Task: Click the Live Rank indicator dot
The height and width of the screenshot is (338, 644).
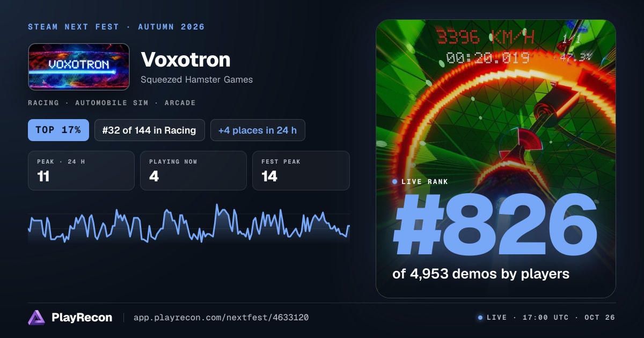Action: [395, 182]
